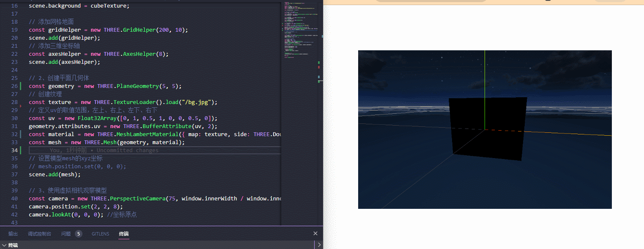Open the 调试控制台 tab
This screenshot has width=644, height=249.
point(39,234)
